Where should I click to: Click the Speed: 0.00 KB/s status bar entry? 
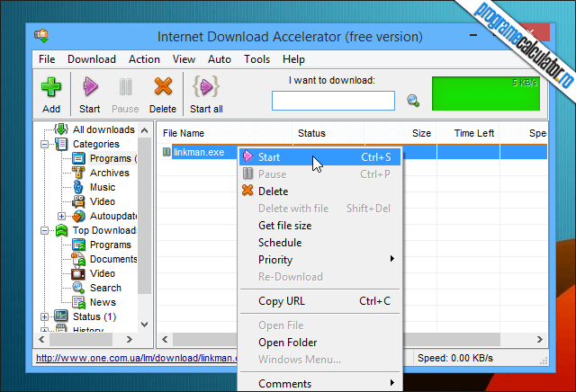[455, 358]
